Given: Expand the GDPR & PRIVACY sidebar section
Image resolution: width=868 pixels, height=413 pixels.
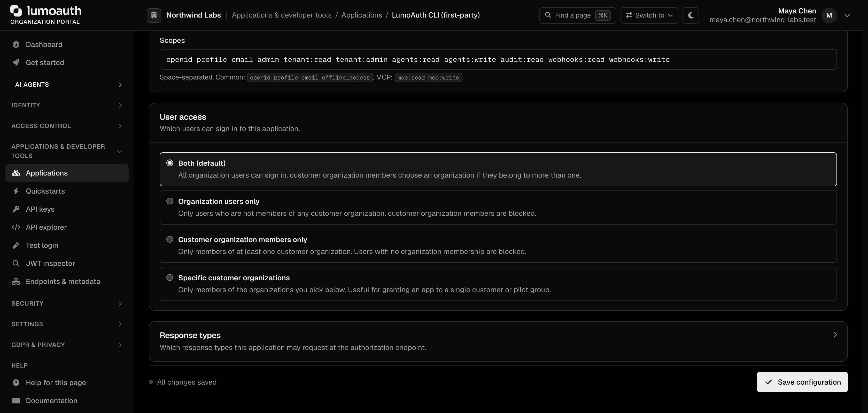Looking at the screenshot, I should (67, 345).
